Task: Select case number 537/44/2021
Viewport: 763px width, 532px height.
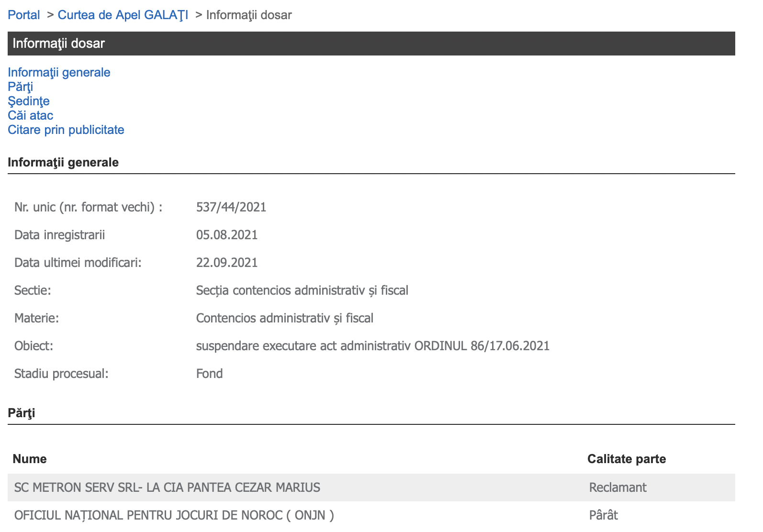Action: point(231,207)
